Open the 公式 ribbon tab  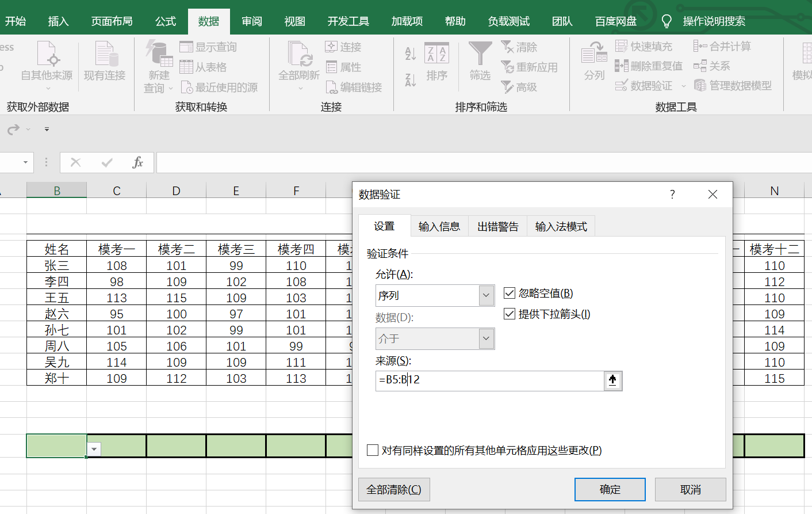point(165,21)
